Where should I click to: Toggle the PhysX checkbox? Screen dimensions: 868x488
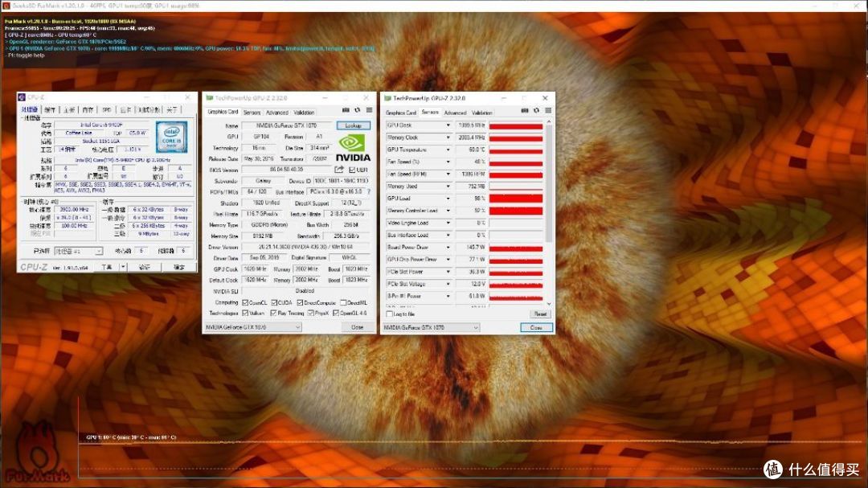pyautogui.click(x=310, y=314)
